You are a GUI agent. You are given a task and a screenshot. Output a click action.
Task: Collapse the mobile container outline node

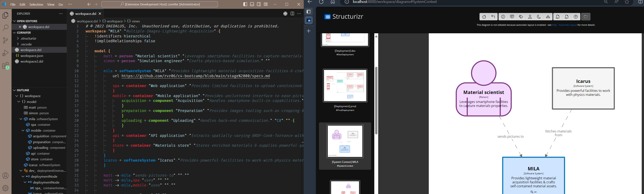click(23, 131)
